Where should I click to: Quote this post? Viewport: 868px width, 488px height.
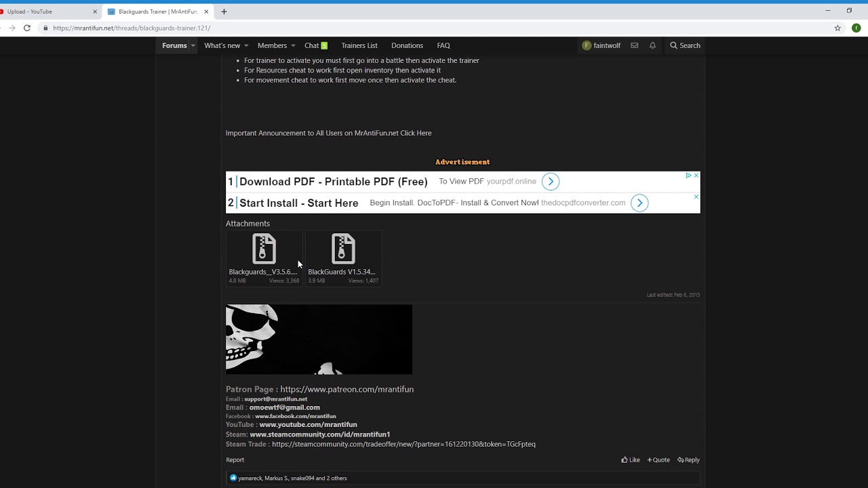[x=658, y=460]
